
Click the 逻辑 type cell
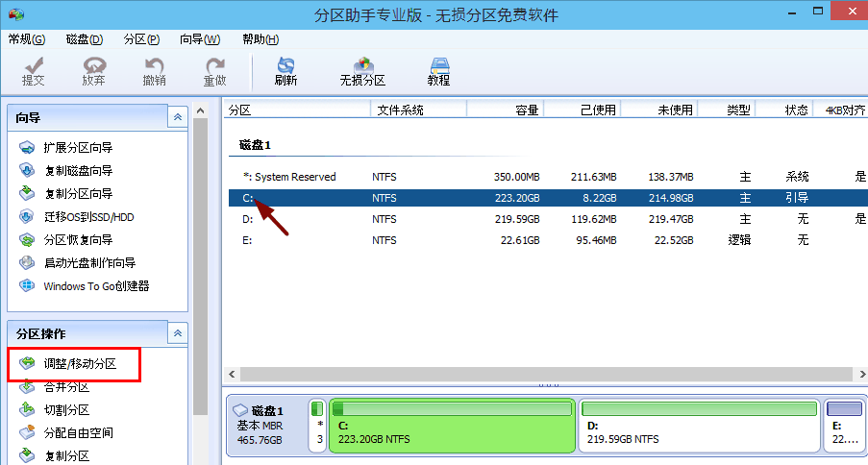[x=739, y=239]
